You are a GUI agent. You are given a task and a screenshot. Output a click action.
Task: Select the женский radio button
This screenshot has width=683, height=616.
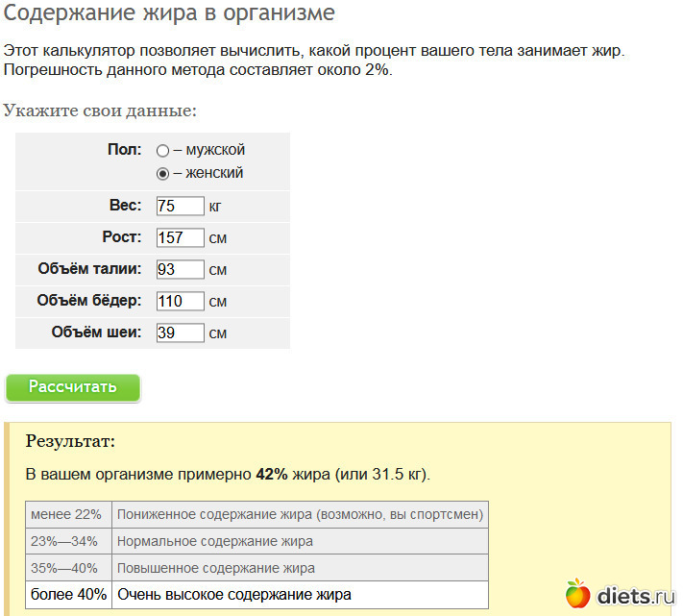[162, 174]
